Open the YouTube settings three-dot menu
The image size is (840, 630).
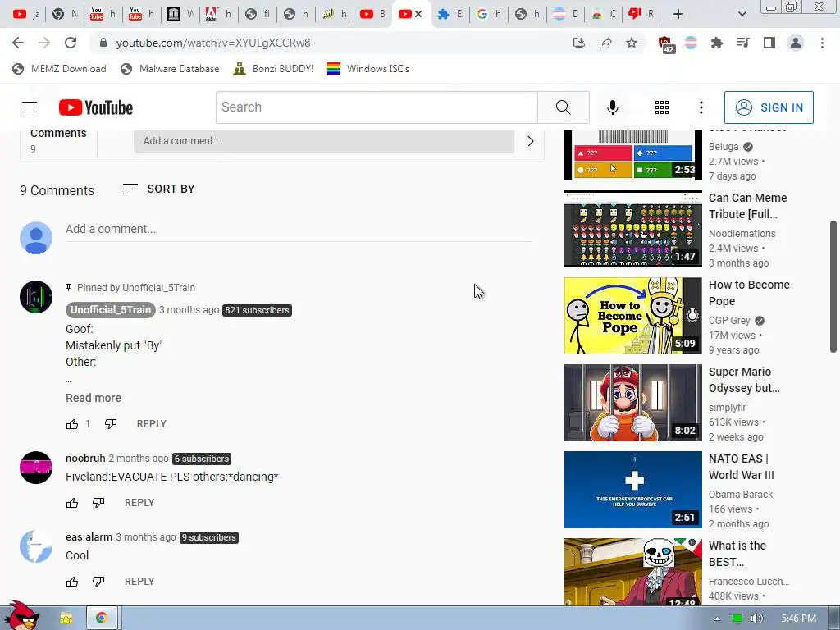tap(701, 107)
